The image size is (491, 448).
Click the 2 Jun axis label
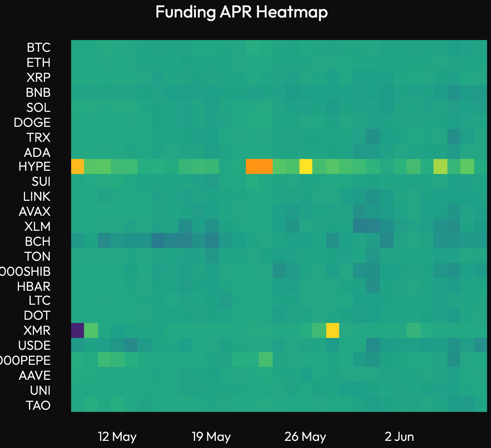pyautogui.click(x=399, y=437)
